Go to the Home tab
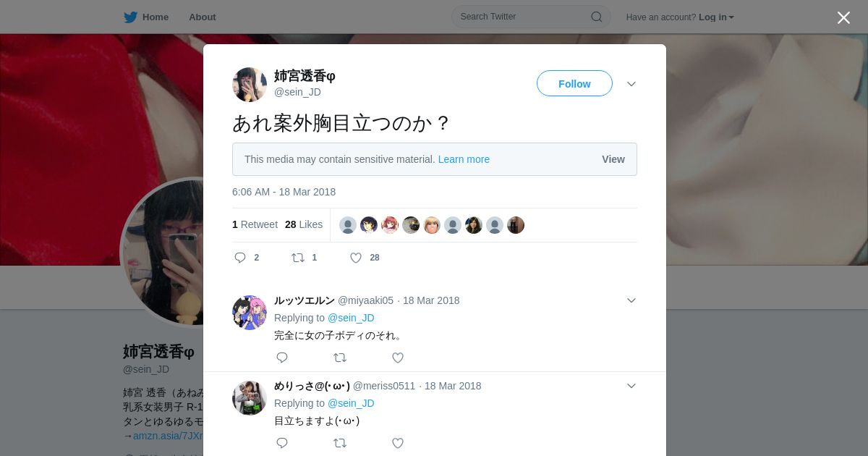 (x=146, y=17)
